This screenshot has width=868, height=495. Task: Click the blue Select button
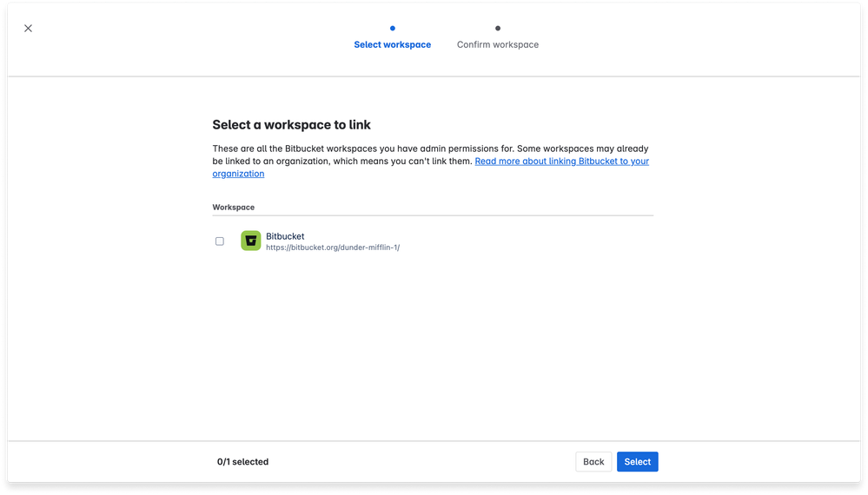(x=637, y=462)
